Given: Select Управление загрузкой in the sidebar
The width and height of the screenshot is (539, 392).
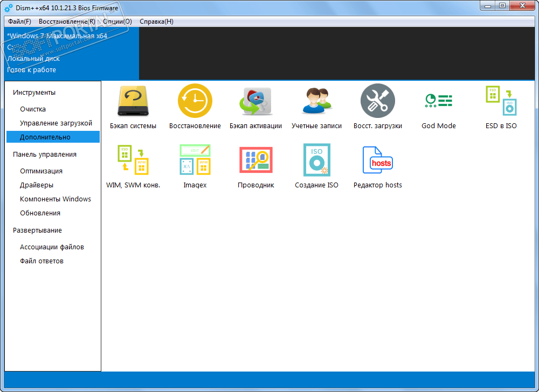Looking at the screenshot, I should pos(56,123).
